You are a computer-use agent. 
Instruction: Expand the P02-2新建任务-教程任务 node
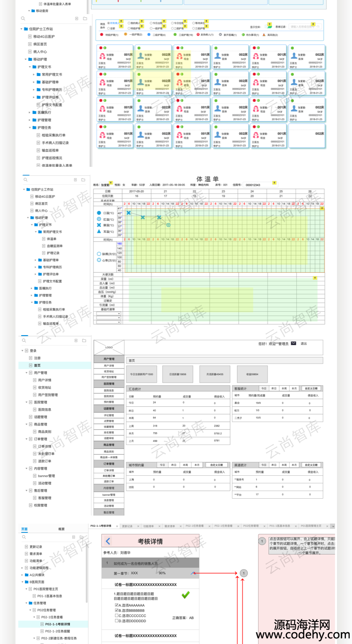[x=35, y=638]
